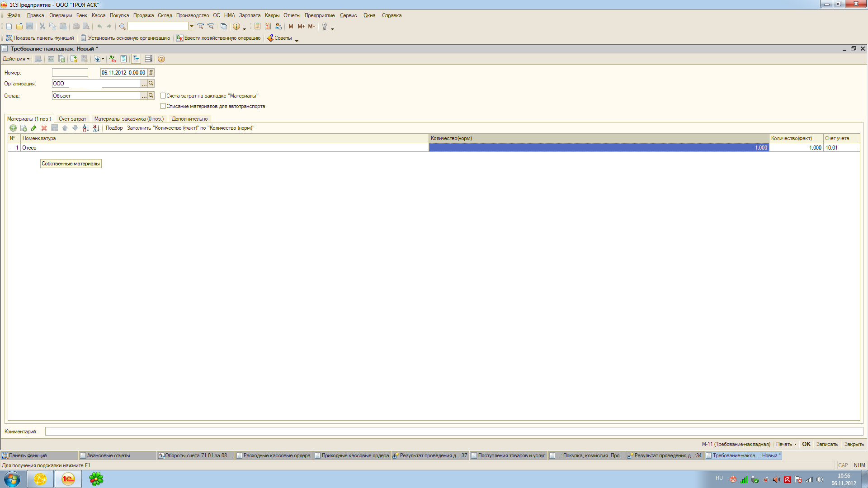This screenshot has height=488, width=868.
Task: Click the ICQ flower icon in taskbar
Action: (x=96, y=479)
